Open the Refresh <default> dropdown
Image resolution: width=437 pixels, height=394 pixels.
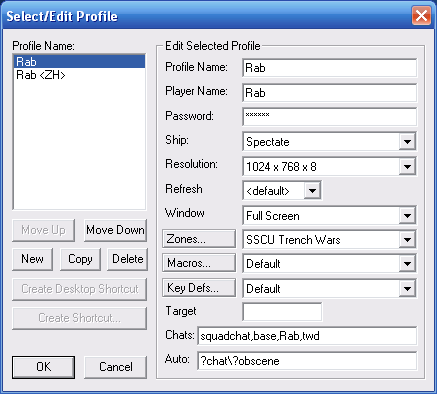[x=312, y=191]
